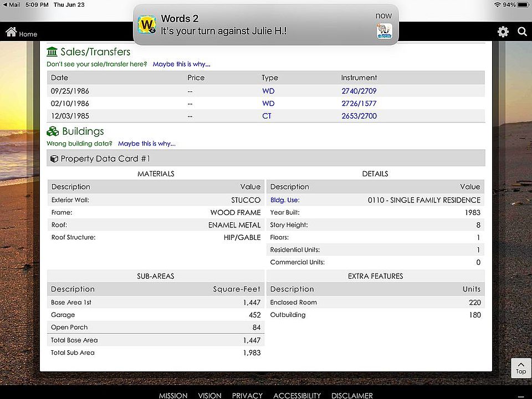Open settings gear icon in header

pyautogui.click(x=503, y=32)
